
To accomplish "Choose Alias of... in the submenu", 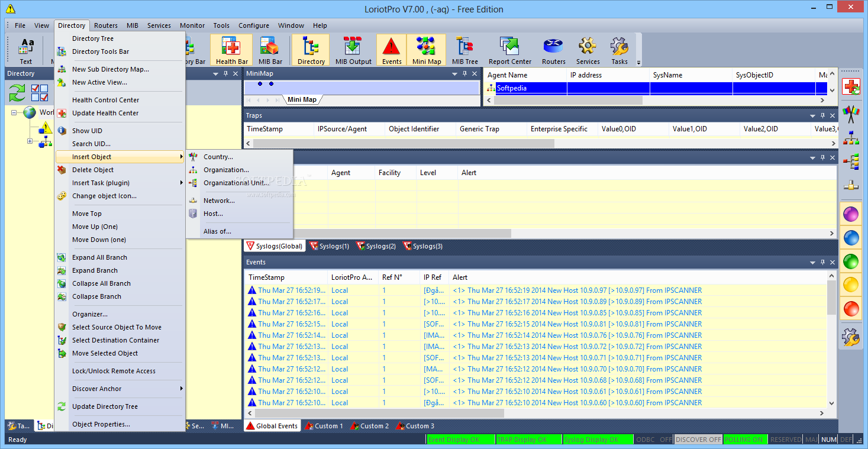I will tap(239, 231).
